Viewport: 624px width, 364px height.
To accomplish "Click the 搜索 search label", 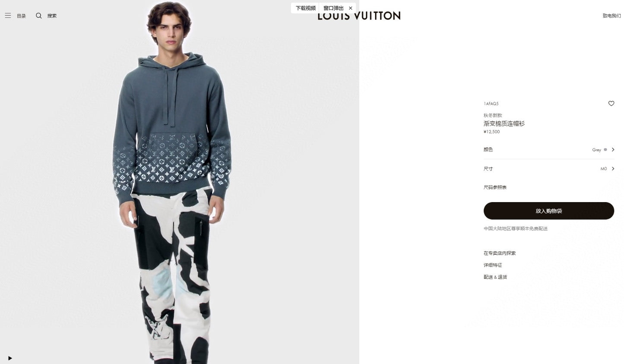I will point(52,16).
